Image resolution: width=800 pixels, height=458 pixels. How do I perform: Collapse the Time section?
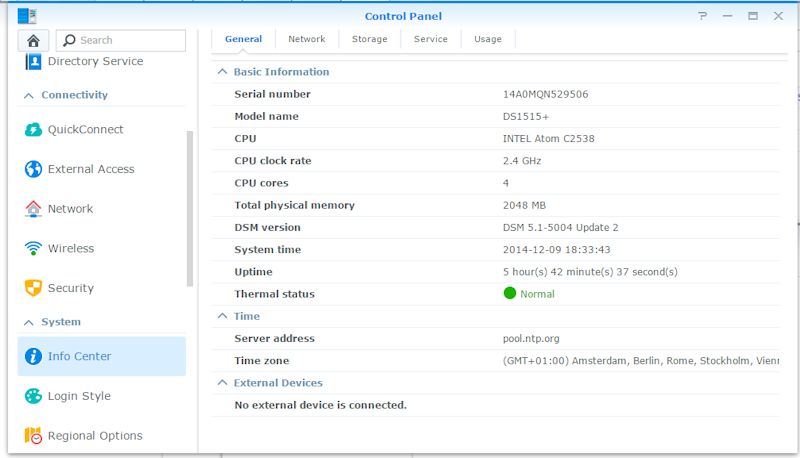pyautogui.click(x=222, y=316)
